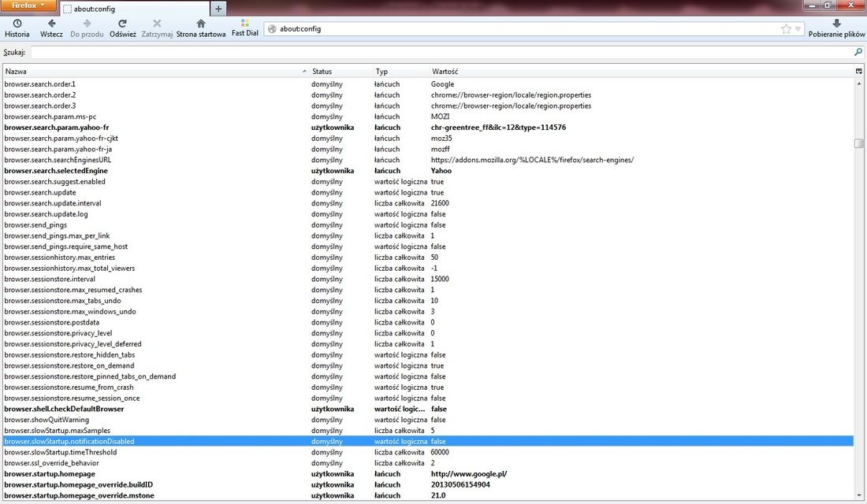Viewport: 867px width, 504px height.
Task: Select browser.slowStartup.timeThreshold row
Action: click(428, 452)
